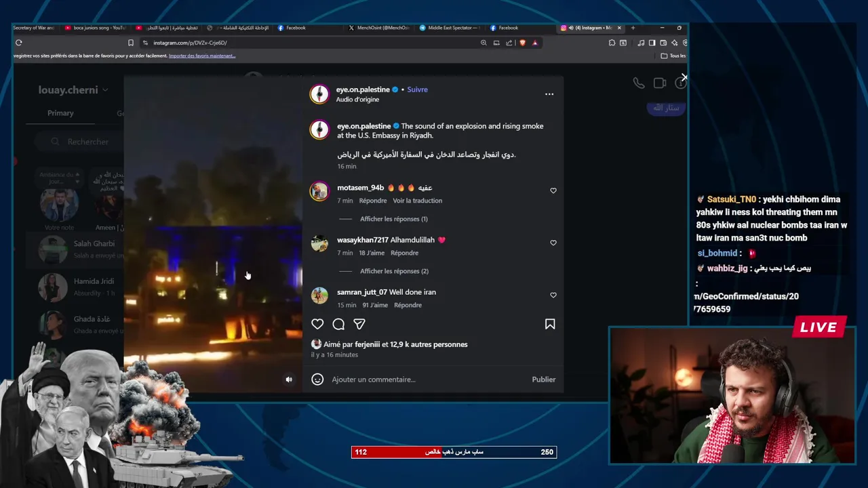Screen dimensions: 868x488
Task: Reply to motasem_94b's comment
Action: pyautogui.click(x=373, y=201)
